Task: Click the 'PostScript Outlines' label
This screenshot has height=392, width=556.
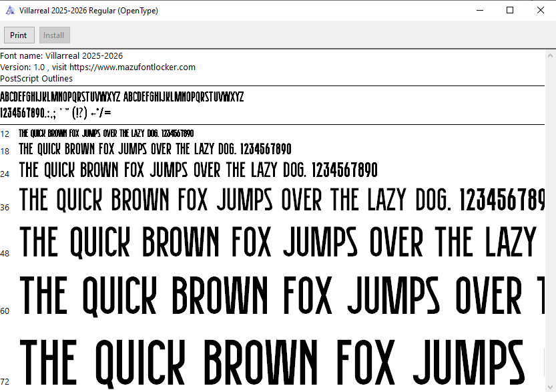Action: click(x=37, y=79)
